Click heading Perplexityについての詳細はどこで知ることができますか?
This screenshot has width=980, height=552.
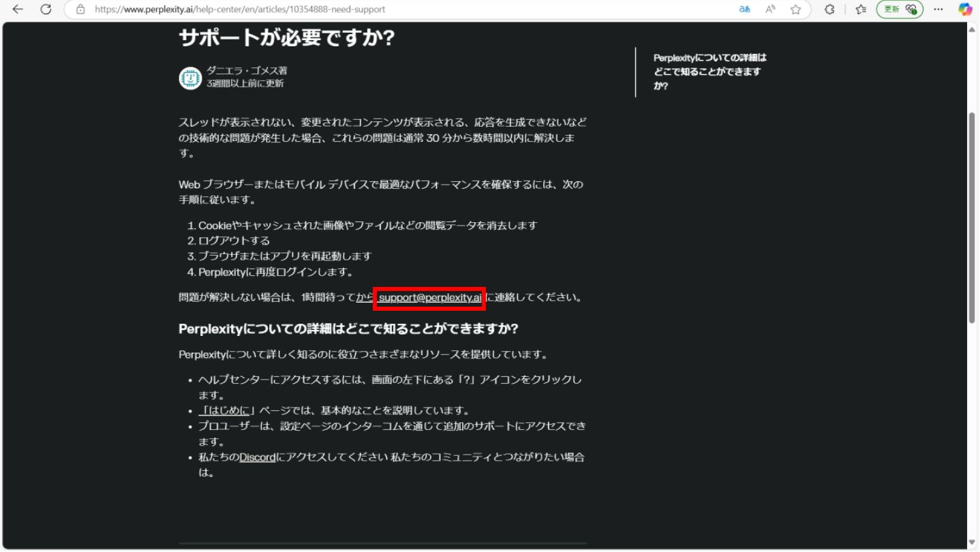click(x=348, y=329)
